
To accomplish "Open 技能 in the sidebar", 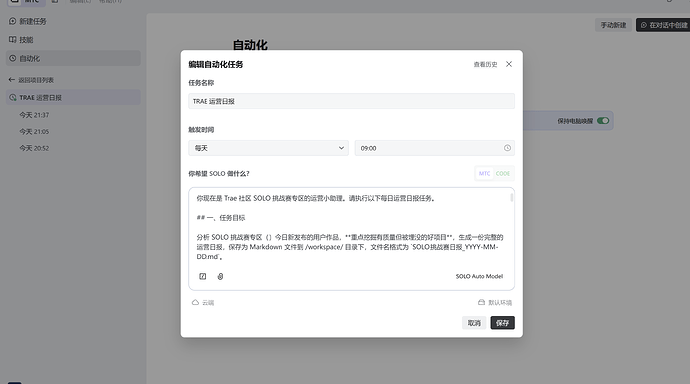I will tap(73, 40).
